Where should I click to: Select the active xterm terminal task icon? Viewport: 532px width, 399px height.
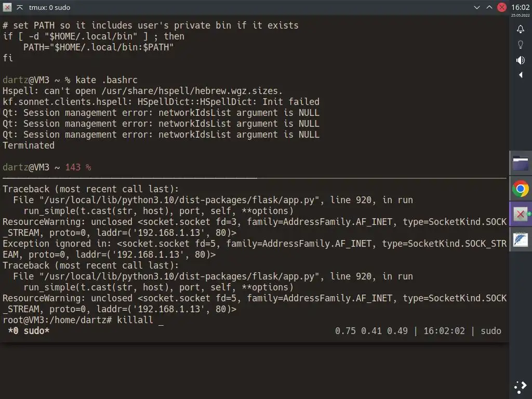521,214
